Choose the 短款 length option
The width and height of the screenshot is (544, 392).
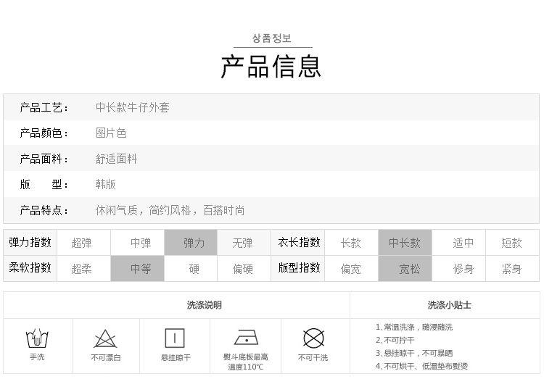coord(511,243)
